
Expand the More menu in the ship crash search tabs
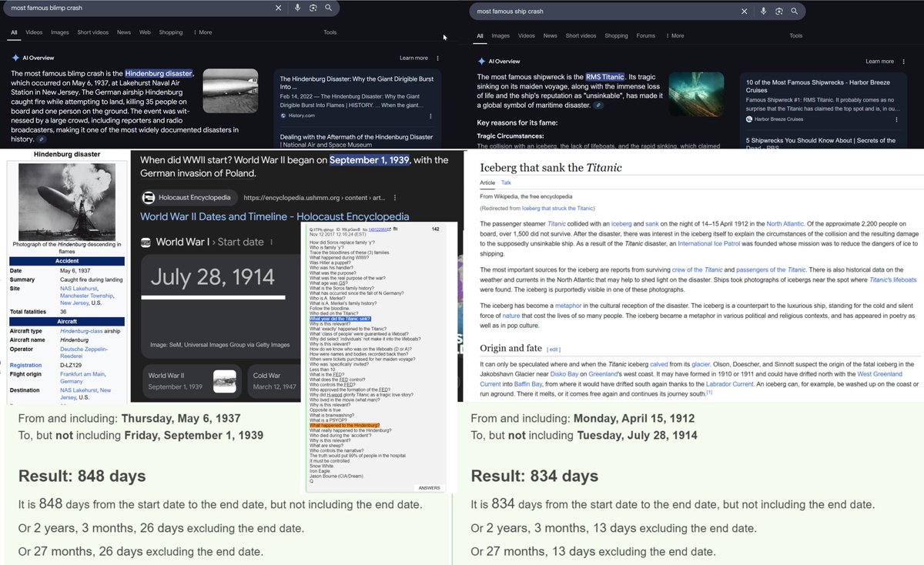675,35
